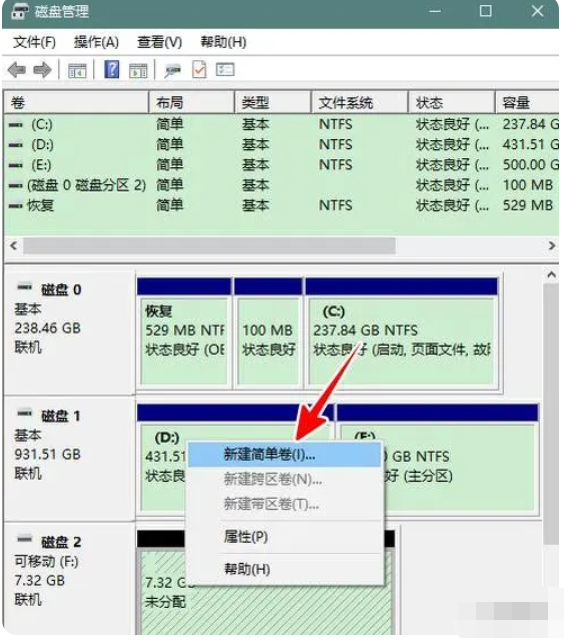
Task: Click the disabled 新建跨区卷(N)... entry
Action: [x=284, y=479]
